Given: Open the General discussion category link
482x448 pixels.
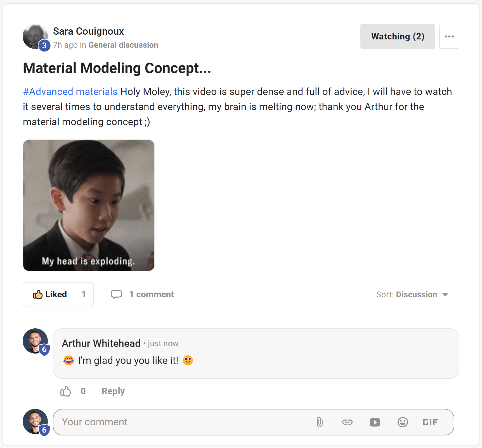Looking at the screenshot, I should (123, 45).
